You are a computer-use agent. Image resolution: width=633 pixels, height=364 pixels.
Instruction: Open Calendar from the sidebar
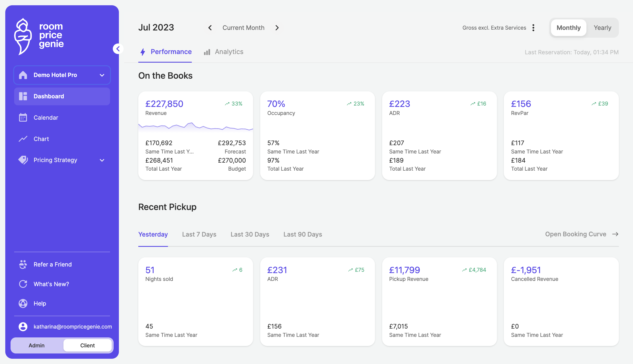tap(62, 117)
